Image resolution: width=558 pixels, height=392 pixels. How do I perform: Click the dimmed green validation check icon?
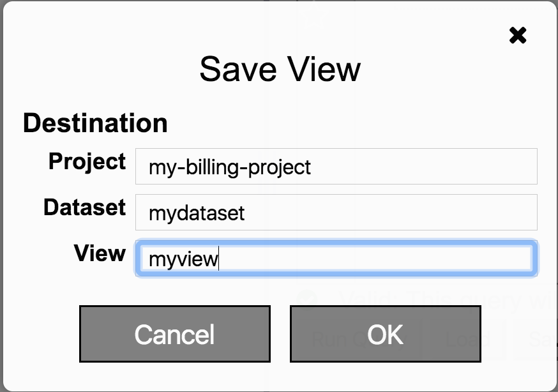308,299
